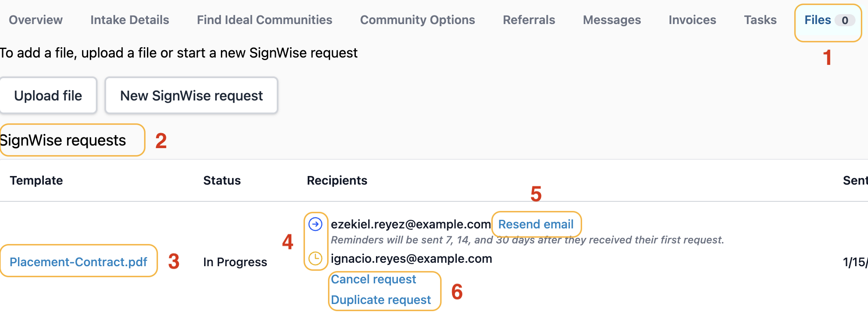Switch to the Invoices tab
The image size is (868, 316).
coord(692,20)
